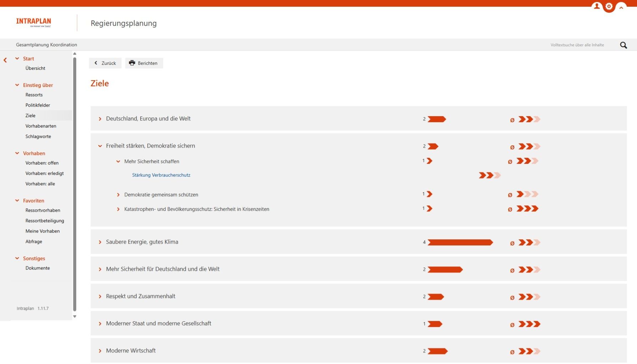Collapse Freiheit stärken, Demokratie sichern

point(100,146)
